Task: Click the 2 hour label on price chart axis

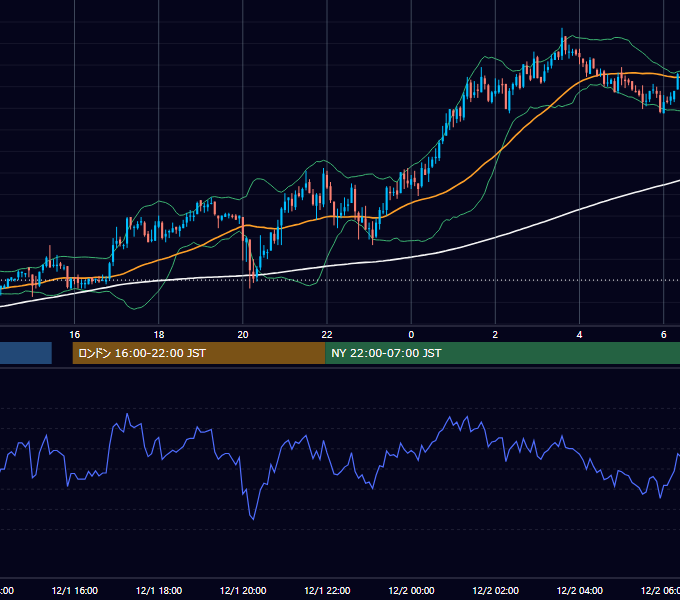Action: [x=495, y=335]
